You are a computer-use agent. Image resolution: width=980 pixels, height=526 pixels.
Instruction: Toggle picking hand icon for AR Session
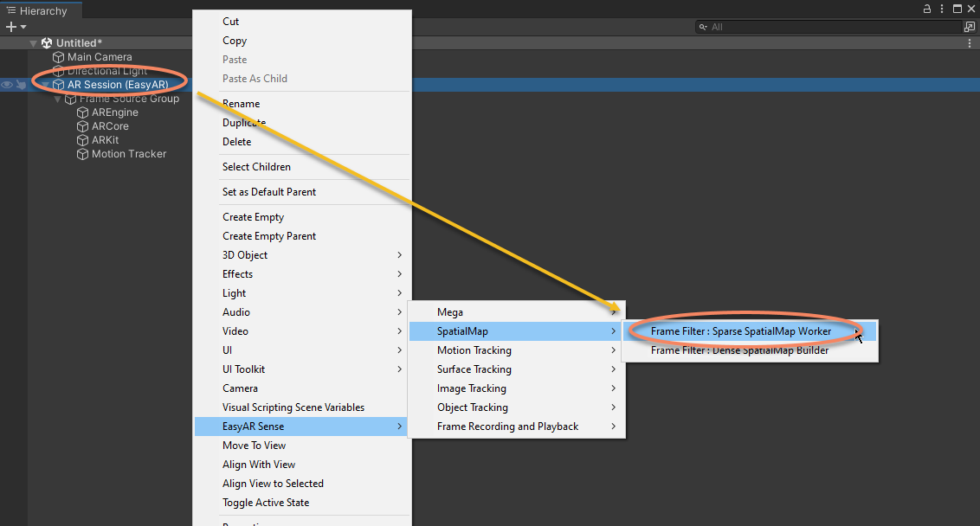pos(20,85)
